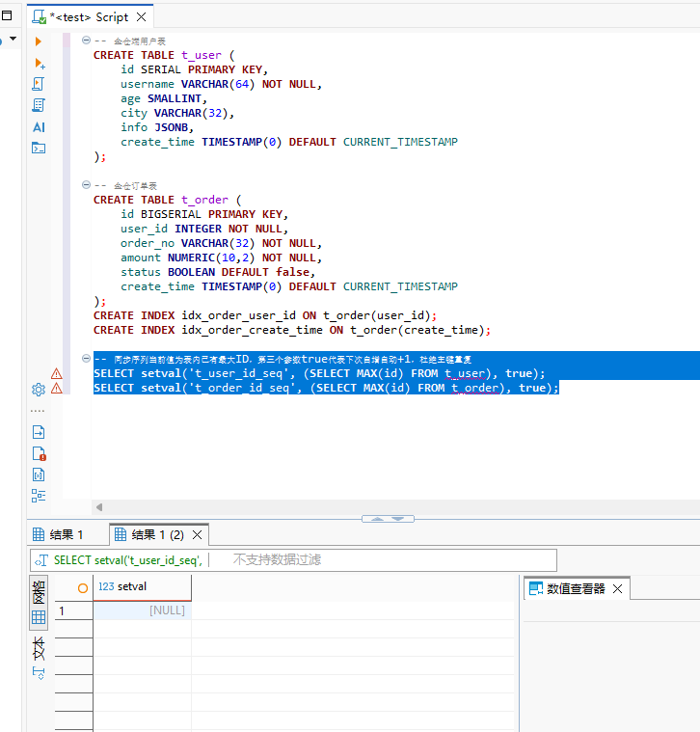Click the orange circle row-header icon in the results grid

pyautogui.click(x=83, y=588)
